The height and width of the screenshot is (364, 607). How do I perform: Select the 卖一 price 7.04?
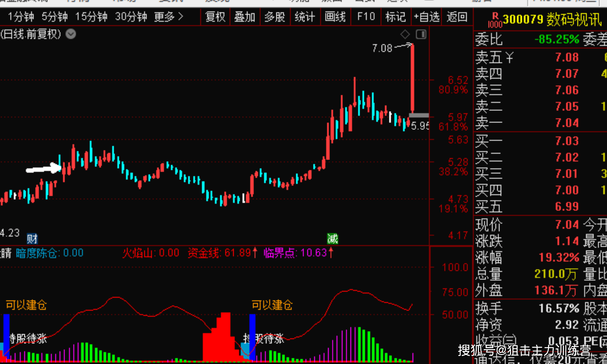tap(567, 123)
